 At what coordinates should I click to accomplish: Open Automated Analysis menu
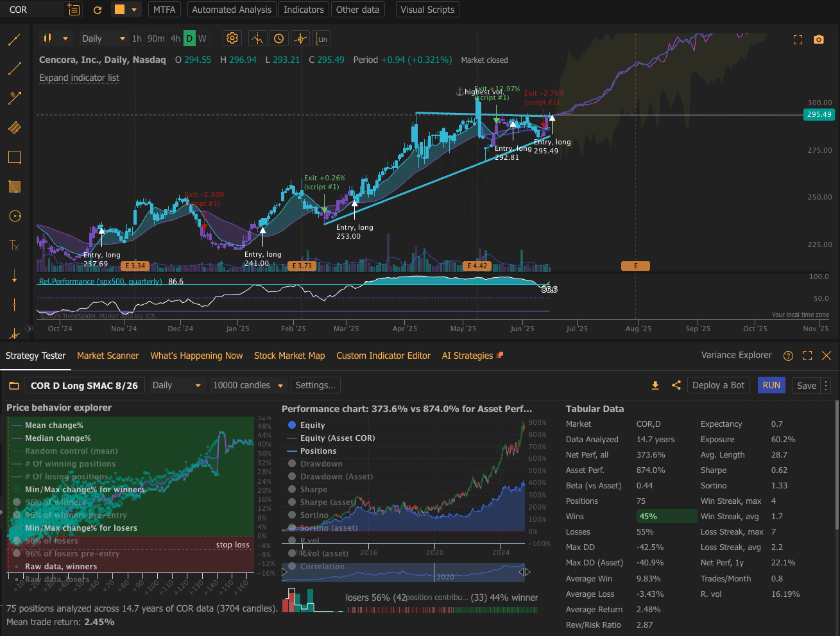pyautogui.click(x=232, y=10)
